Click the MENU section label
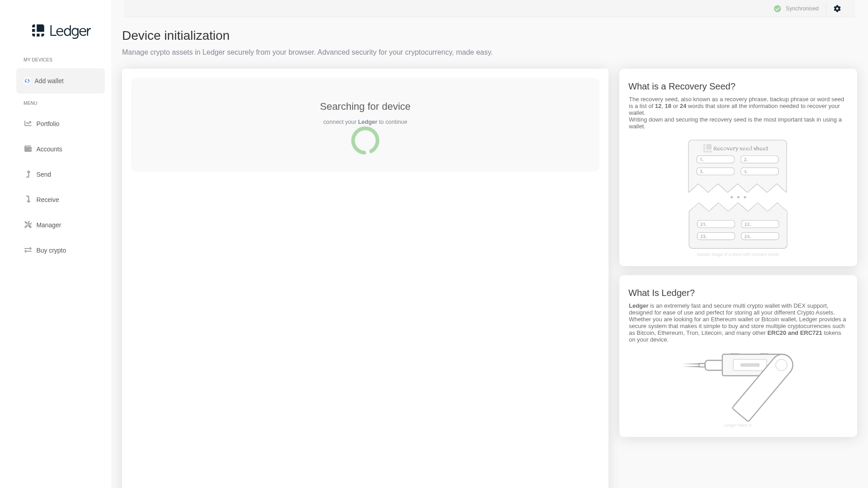The width and height of the screenshot is (868, 488). click(30, 103)
